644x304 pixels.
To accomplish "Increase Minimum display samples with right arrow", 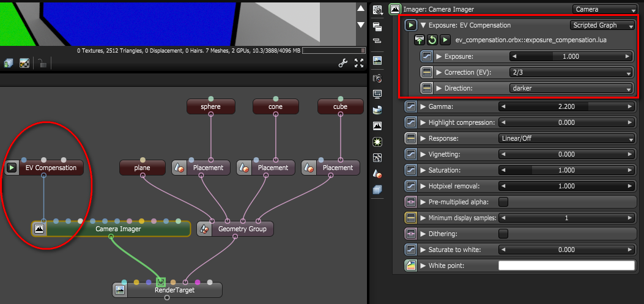I will click(630, 218).
